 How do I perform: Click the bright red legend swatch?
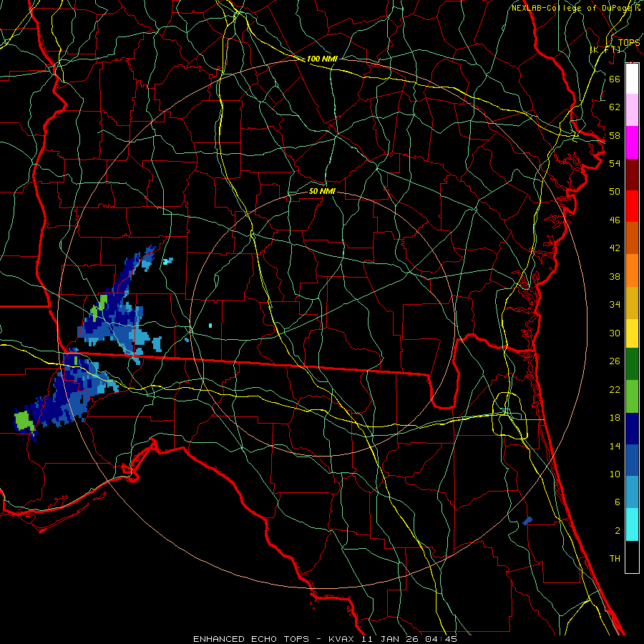(632, 206)
